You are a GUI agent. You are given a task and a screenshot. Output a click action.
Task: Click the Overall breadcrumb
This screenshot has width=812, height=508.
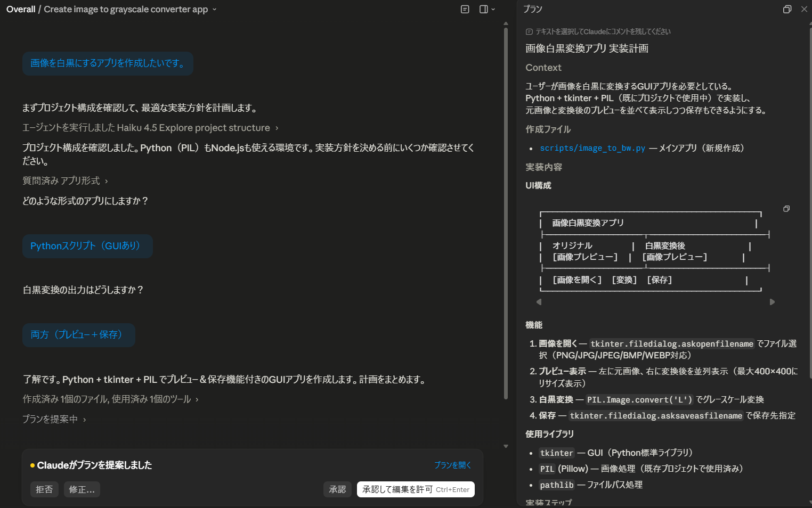21,9
